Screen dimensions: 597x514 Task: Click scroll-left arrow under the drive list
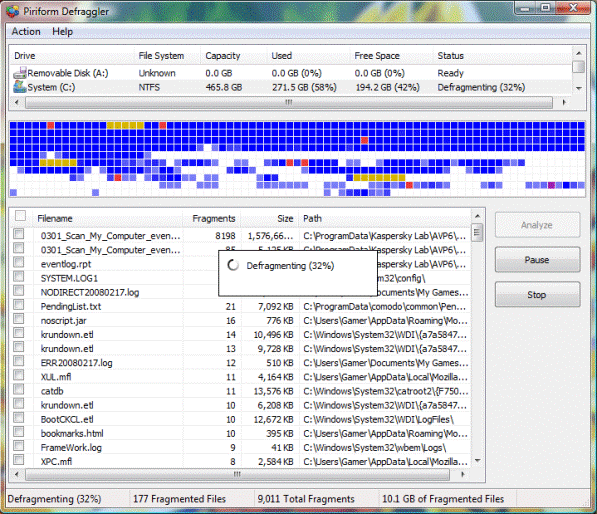coord(17,102)
